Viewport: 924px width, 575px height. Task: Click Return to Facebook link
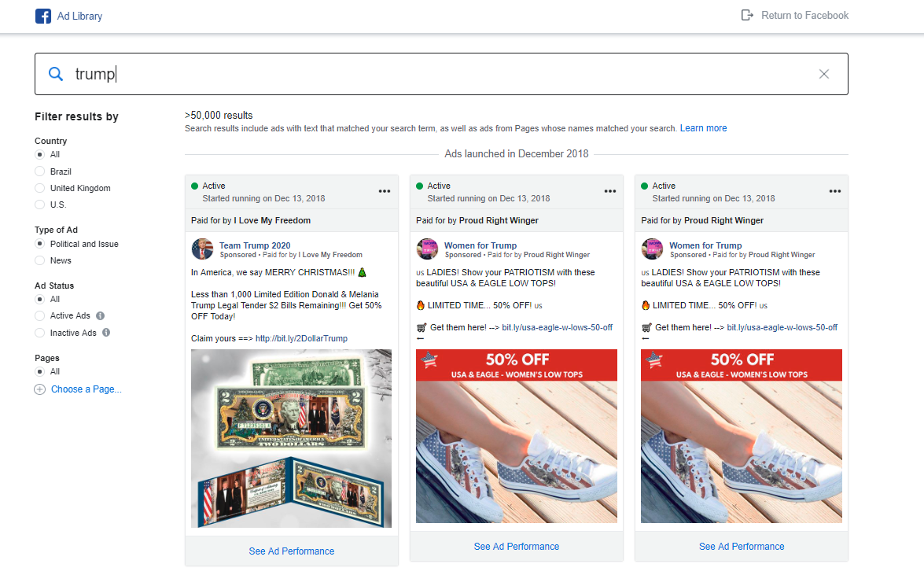pyautogui.click(x=804, y=15)
